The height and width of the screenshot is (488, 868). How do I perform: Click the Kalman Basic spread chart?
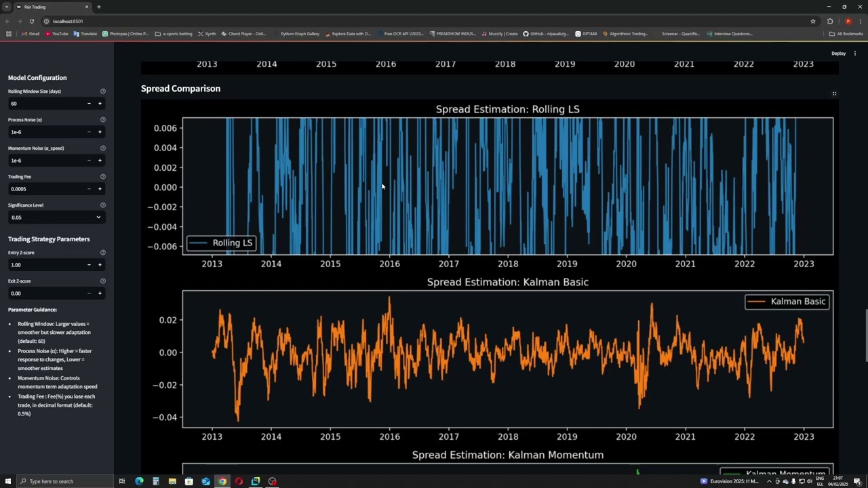[507, 359]
